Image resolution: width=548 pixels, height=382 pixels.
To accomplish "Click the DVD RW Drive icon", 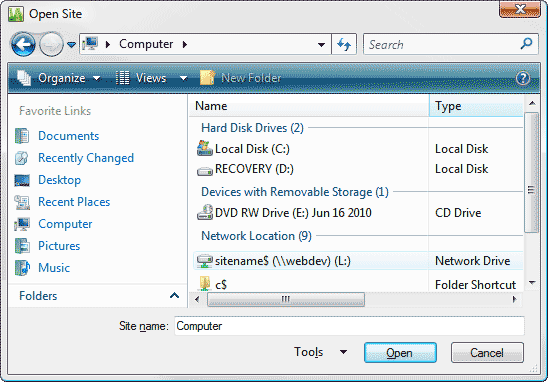I will click(x=205, y=212).
